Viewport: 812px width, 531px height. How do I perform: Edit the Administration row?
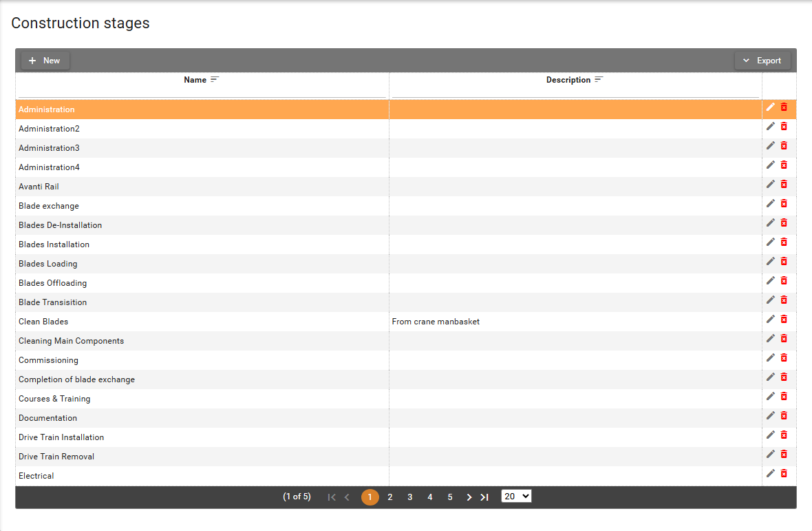[x=771, y=107]
